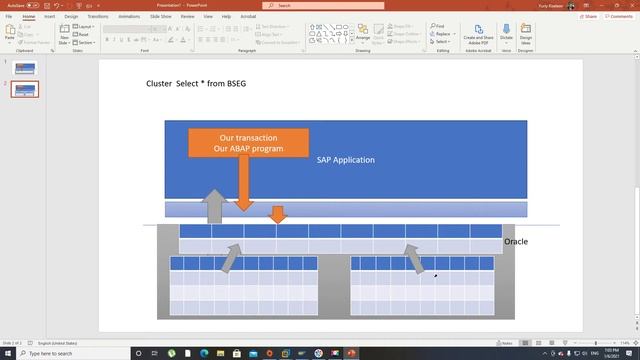The width and height of the screenshot is (640, 360).
Task: Click the New Slide icon
Action: click(64, 29)
